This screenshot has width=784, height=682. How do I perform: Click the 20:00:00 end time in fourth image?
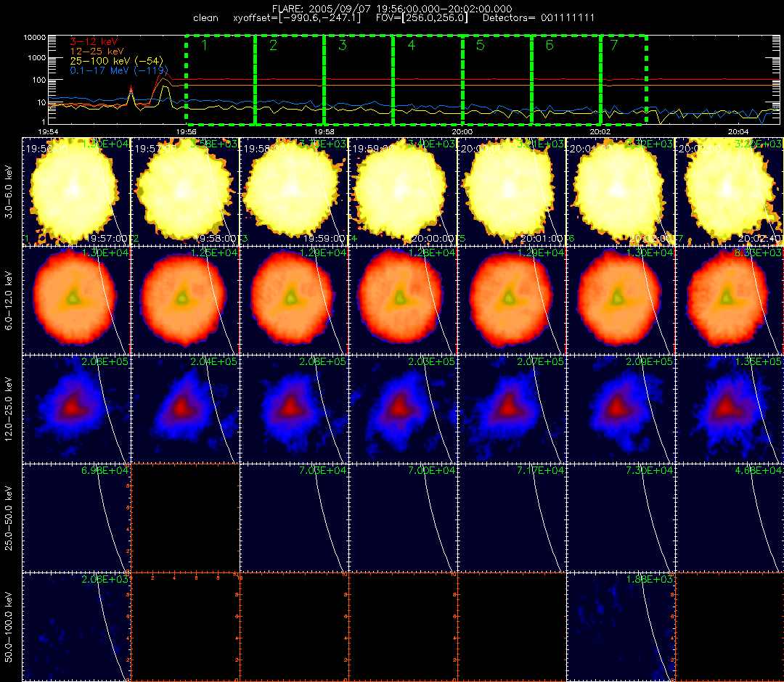pyautogui.click(x=433, y=239)
